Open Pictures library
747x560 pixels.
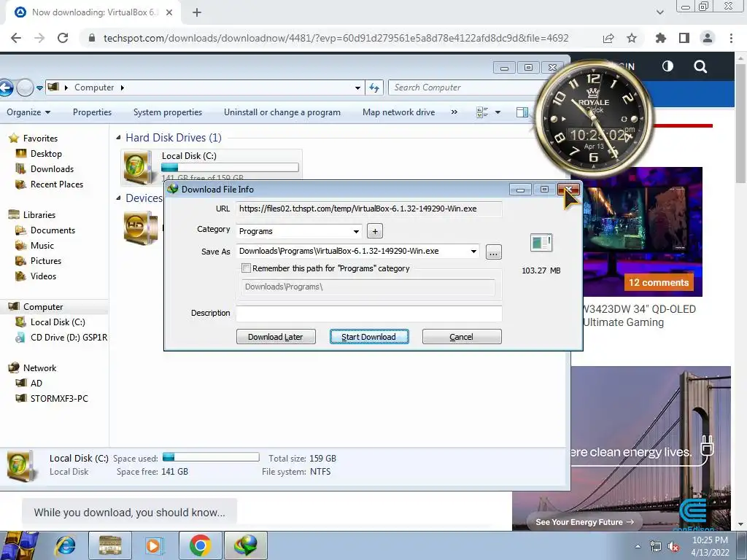(46, 260)
